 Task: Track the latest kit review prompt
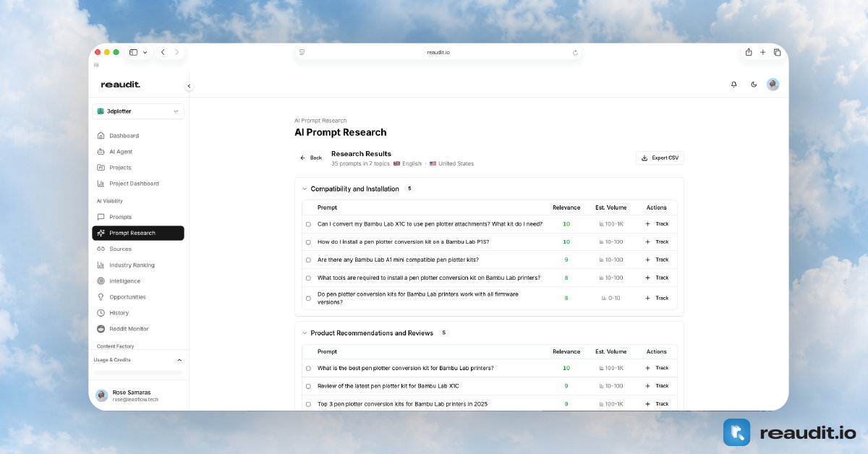[657, 386]
